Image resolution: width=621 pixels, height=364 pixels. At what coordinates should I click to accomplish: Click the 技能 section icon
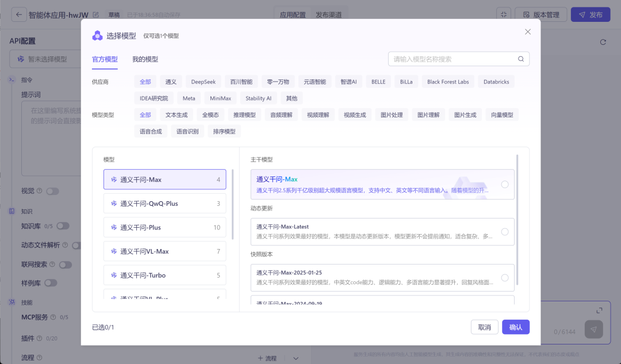pos(12,302)
